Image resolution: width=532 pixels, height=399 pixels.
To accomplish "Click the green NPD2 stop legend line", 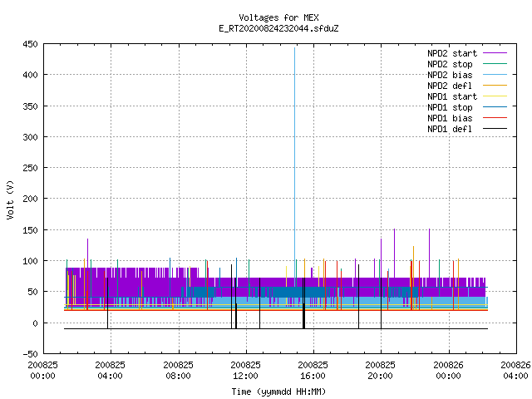I will (x=495, y=64).
